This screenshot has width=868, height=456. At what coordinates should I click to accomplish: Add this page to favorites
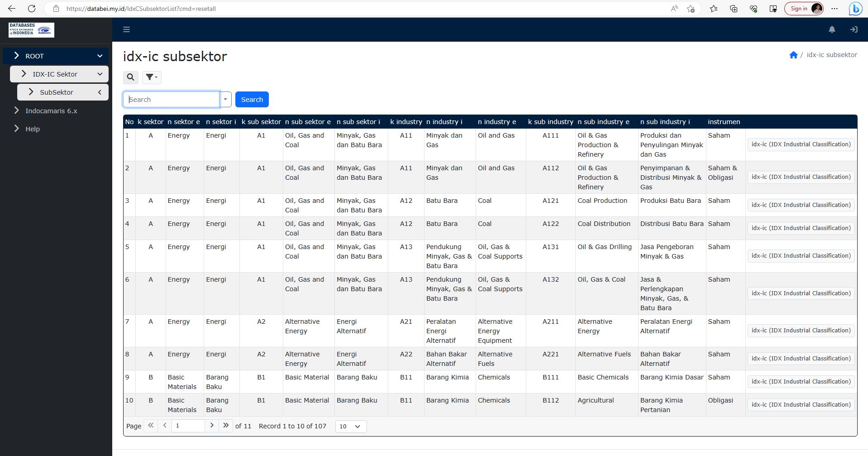[x=691, y=9]
